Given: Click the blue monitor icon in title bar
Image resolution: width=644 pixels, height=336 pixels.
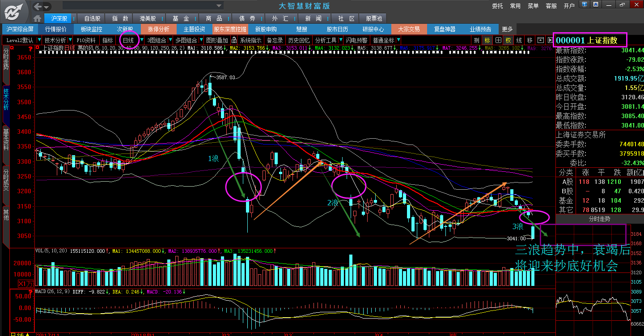Looking at the screenshot, I should tap(585, 4).
